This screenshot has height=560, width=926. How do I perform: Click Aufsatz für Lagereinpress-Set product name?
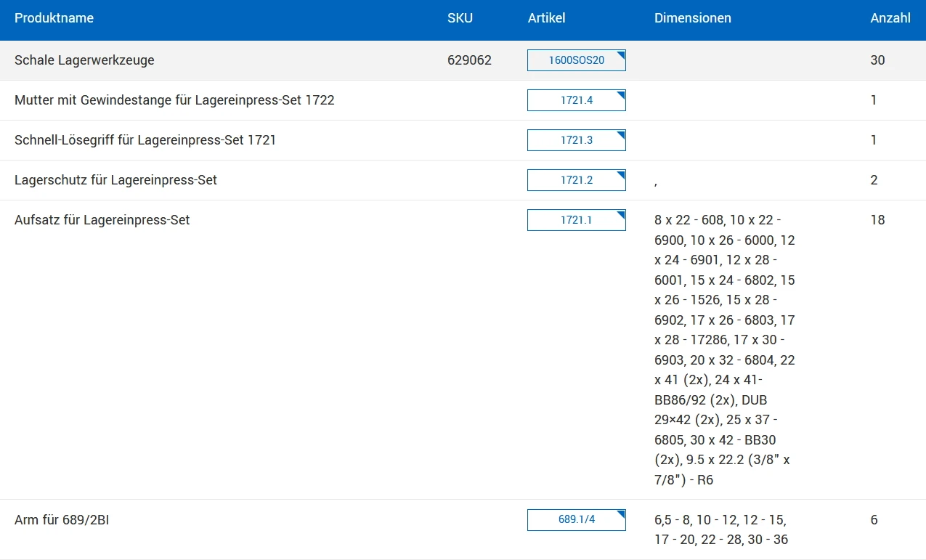(x=102, y=220)
